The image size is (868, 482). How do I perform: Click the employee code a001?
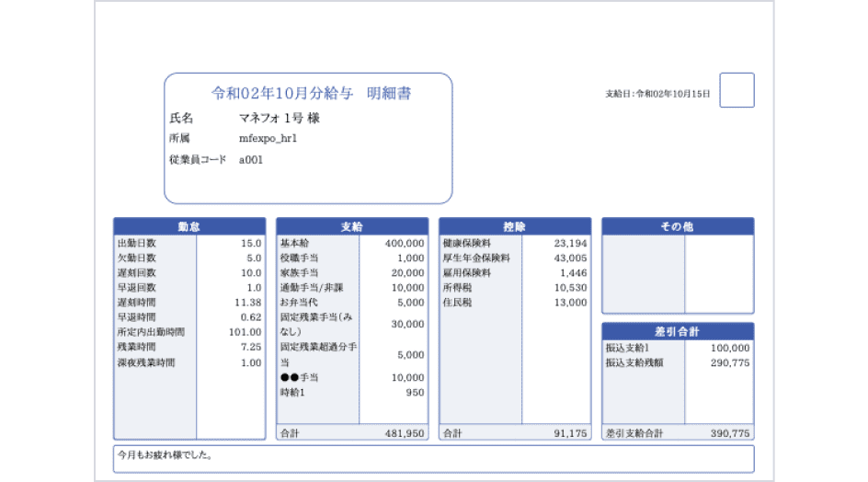[250, 159]
